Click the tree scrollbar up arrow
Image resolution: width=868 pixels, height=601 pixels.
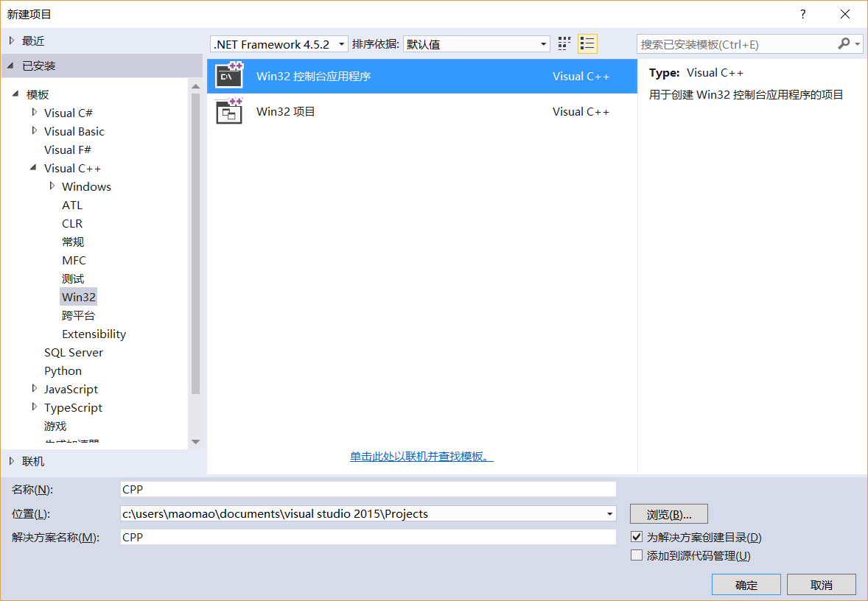tap(195, 85)
